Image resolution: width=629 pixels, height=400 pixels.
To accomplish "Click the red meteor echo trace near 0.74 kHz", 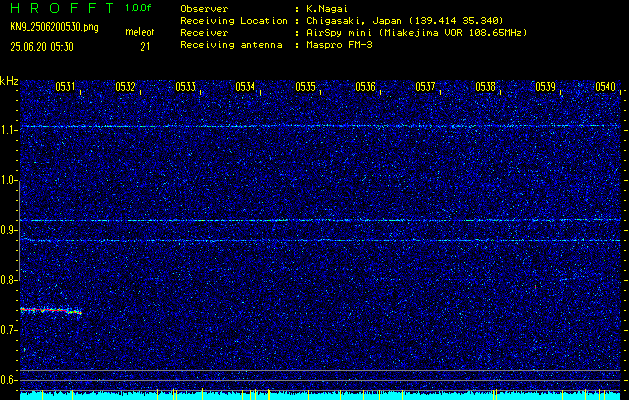I will (x=51, y=311).
